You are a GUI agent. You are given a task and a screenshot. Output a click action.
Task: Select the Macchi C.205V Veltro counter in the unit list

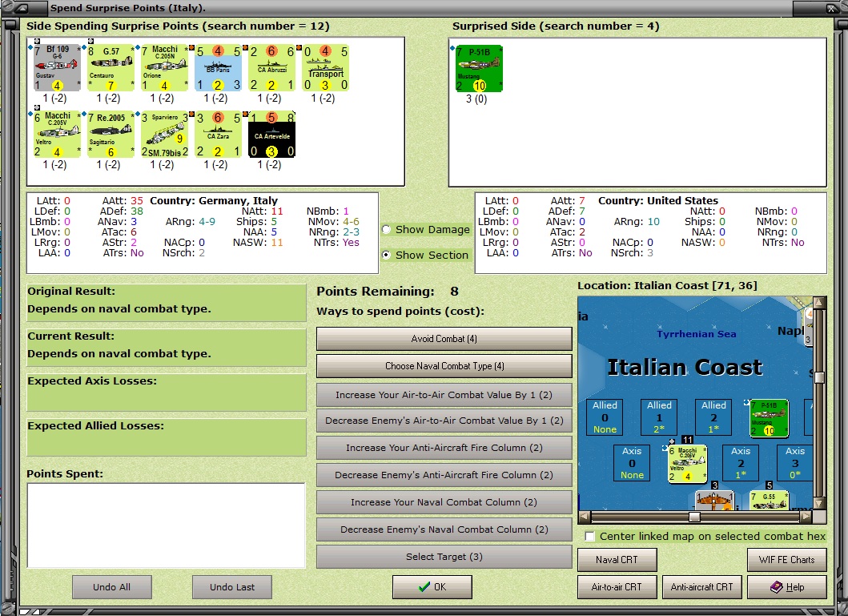point(57,134)
